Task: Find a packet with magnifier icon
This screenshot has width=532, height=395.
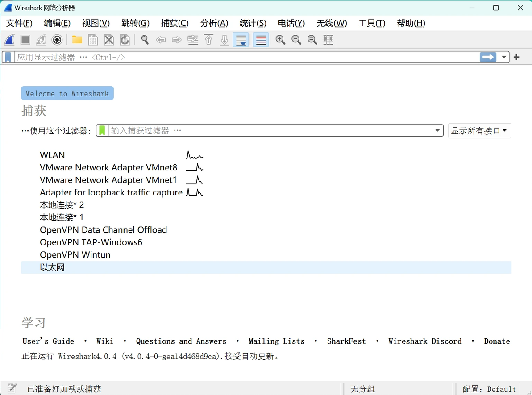Action: (145, 40)
